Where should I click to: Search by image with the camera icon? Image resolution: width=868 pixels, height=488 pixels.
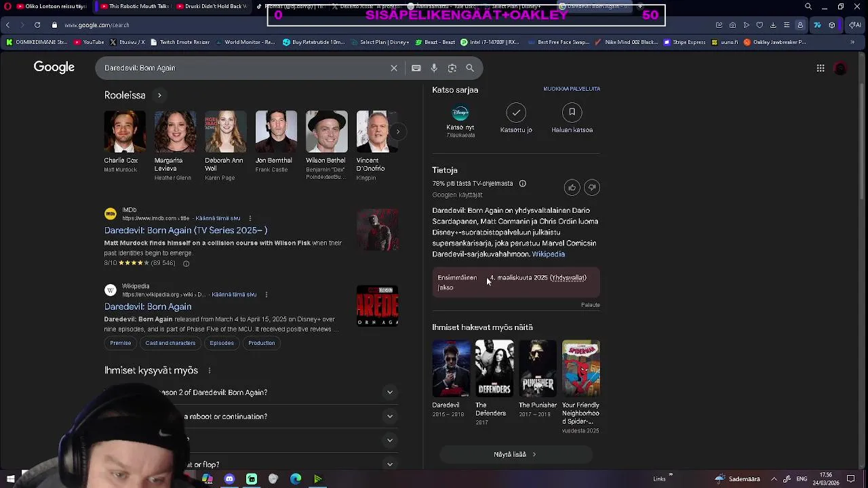(452, 68)
